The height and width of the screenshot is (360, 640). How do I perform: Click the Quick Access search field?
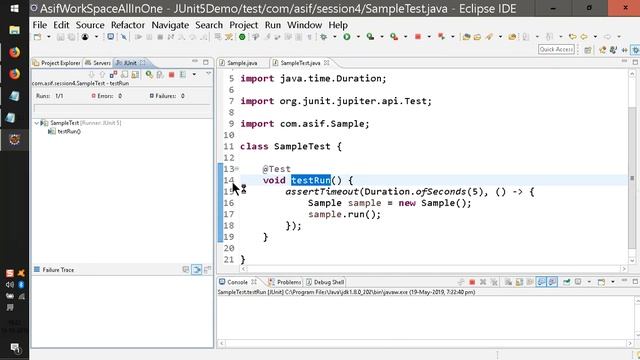[556, 49]
